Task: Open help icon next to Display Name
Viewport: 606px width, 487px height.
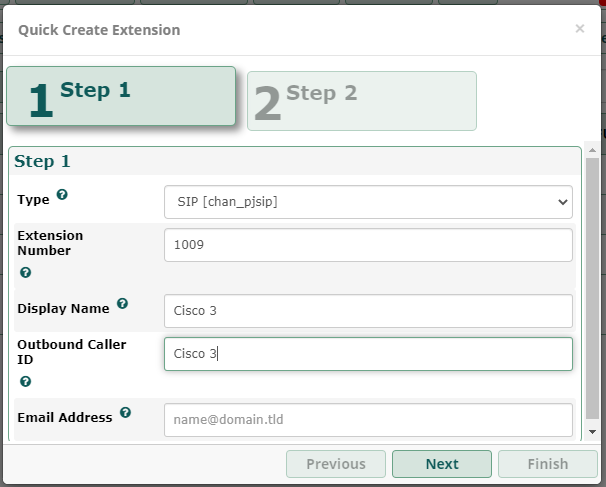Action: click(x=122, y=303)
